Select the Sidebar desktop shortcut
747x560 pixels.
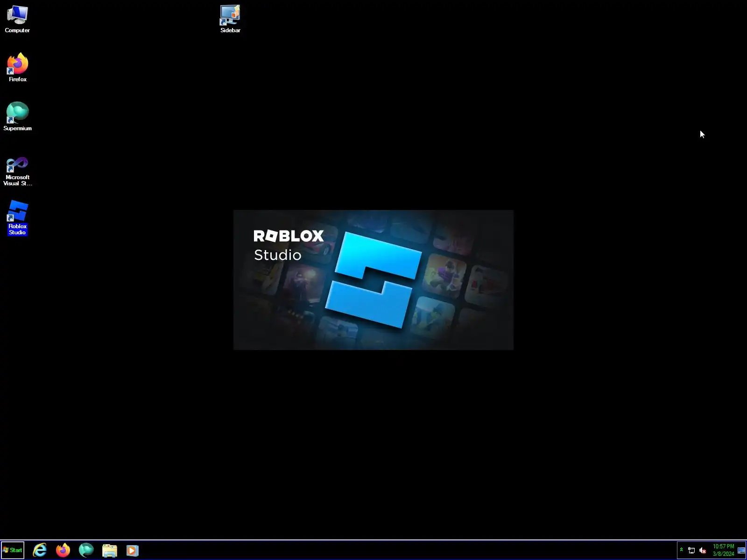[x=230, y=19]
